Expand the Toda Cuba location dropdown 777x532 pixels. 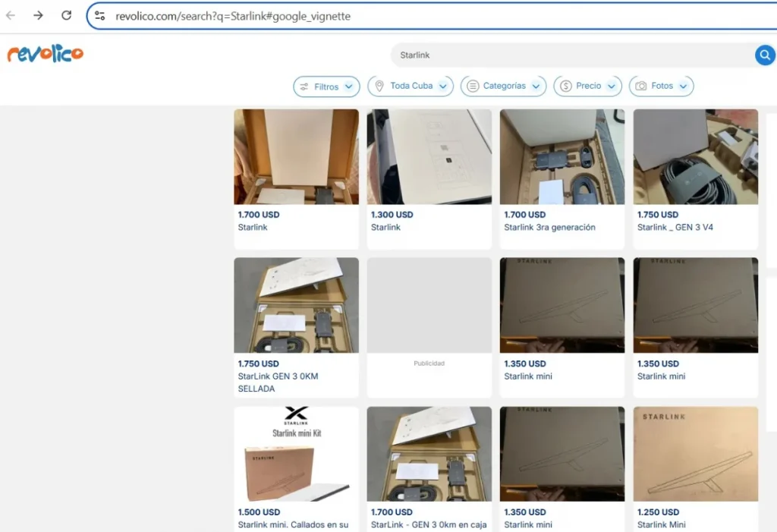click(x=411, y=86)
